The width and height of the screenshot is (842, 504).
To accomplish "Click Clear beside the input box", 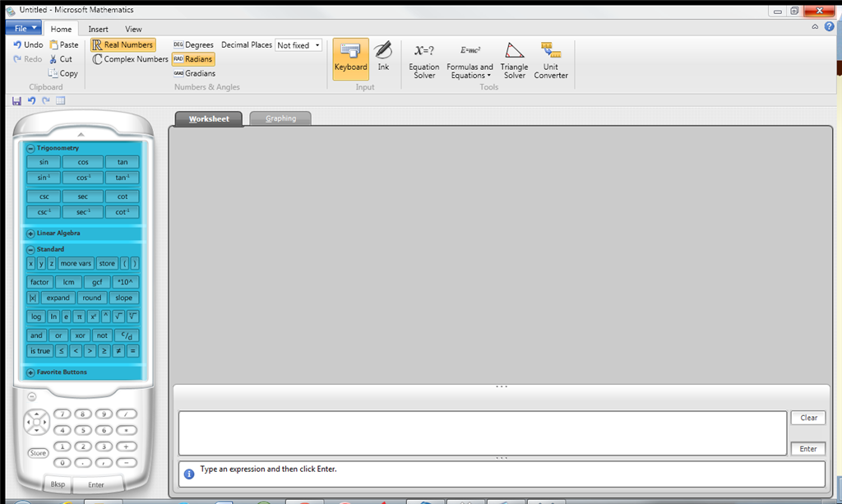I will [x=808, y=418].
